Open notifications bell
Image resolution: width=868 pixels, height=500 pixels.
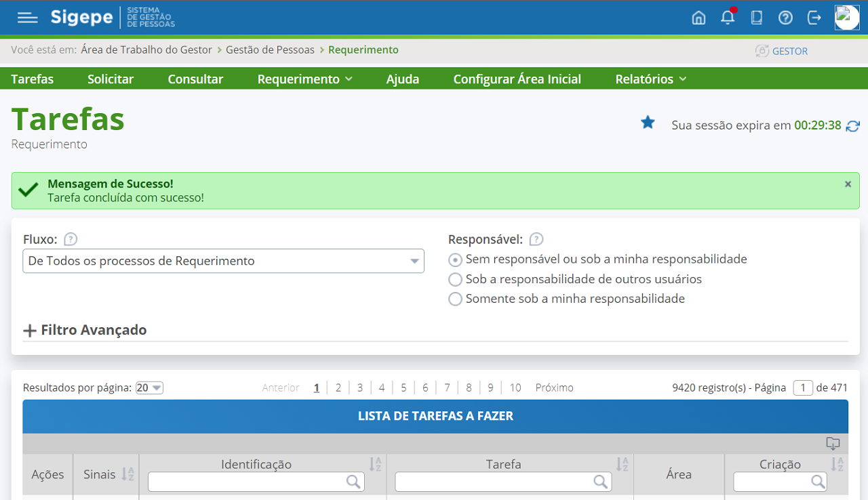coord(728,17)
